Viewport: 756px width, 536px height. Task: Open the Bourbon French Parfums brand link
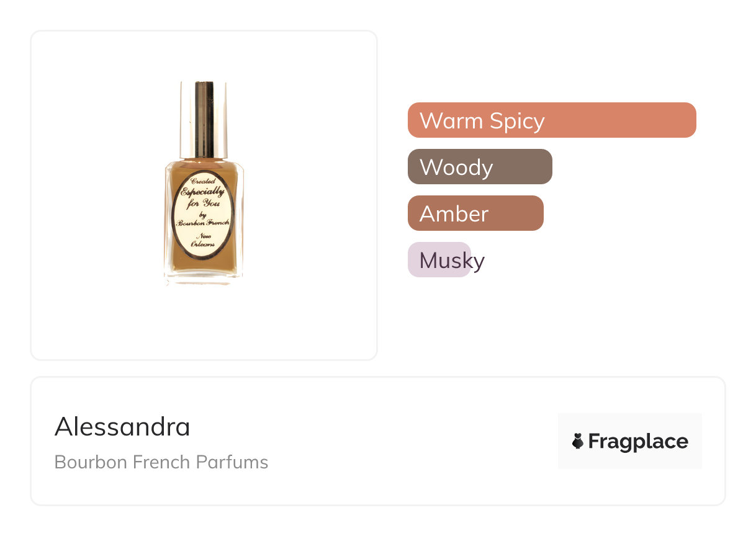(161, 462)
